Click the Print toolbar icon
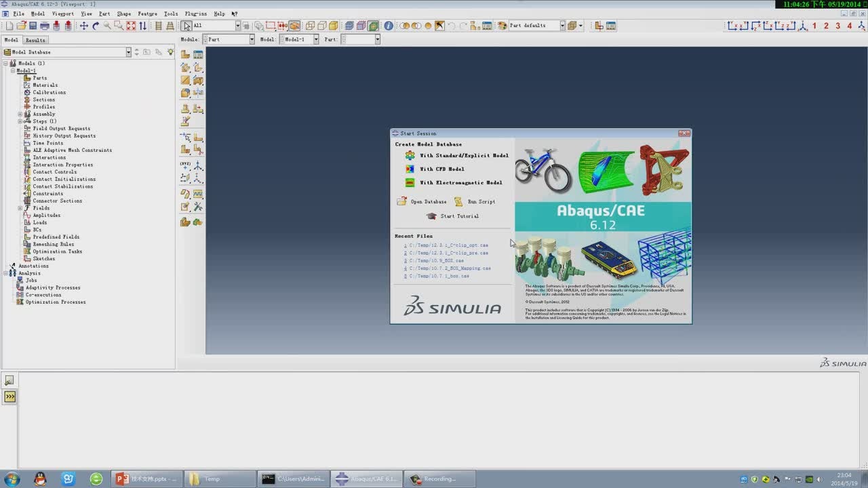Viewport: 868px width, 488px height. (x=44, y=26)
